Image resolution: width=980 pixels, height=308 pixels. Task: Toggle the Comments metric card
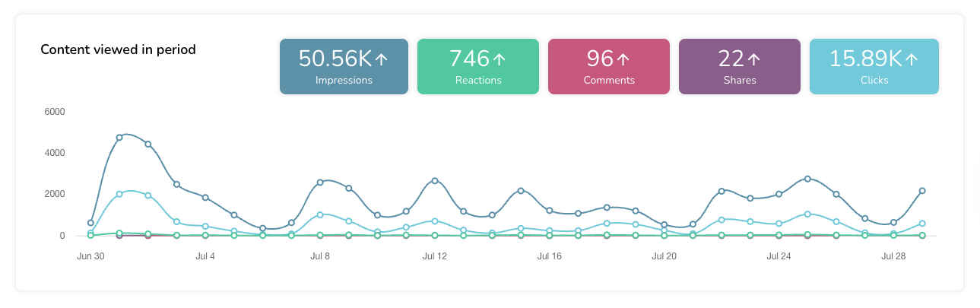609,67
